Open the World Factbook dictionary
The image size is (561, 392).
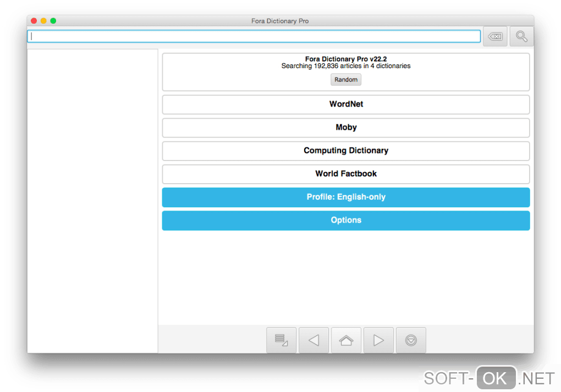tap(346, 174)
